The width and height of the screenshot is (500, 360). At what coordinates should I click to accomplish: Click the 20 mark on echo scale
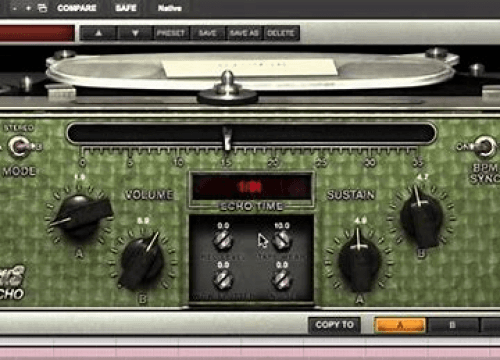pos(274,163)
